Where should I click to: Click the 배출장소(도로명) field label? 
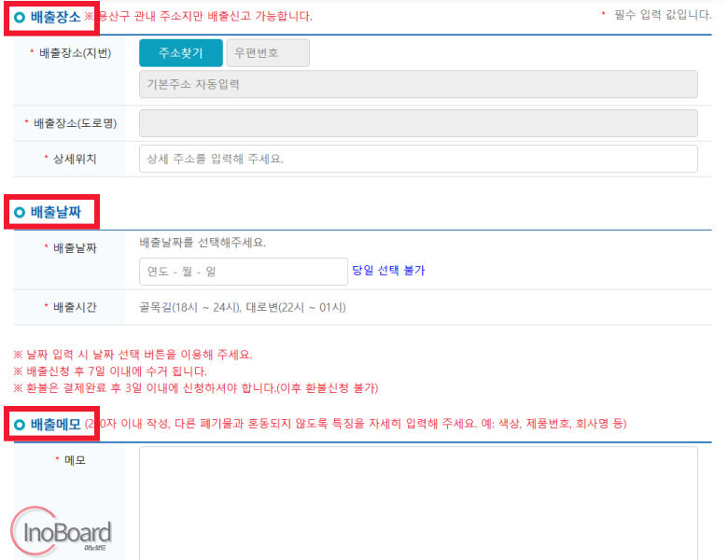[75, 123]
